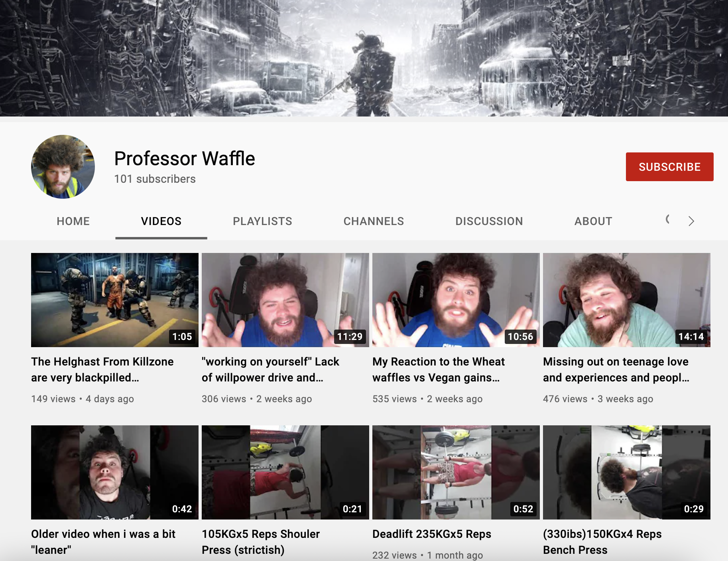Open title "Missing out on teenage love"
The image size is (728, 561).
tap(616, 369)
